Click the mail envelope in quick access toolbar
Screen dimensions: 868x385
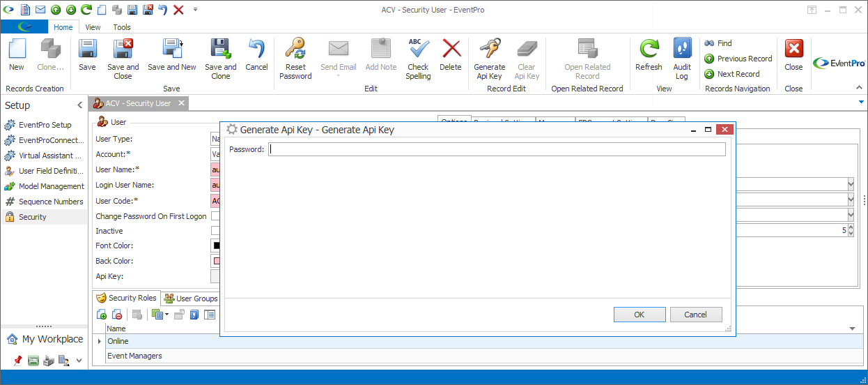(40, 10)
